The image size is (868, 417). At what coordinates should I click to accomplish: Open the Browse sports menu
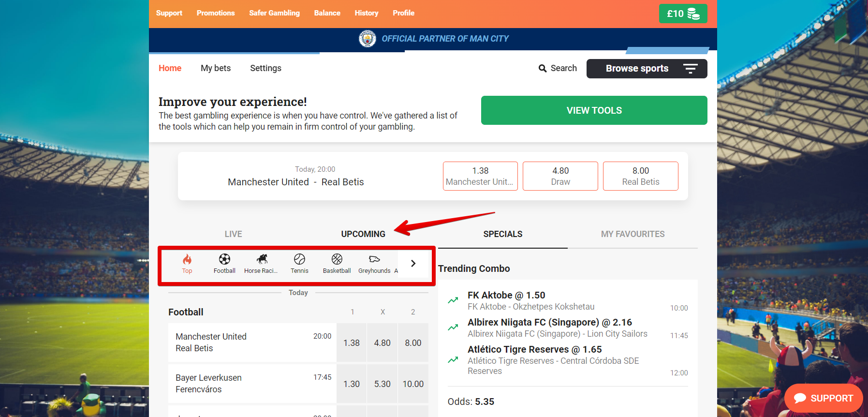[647, 69]
